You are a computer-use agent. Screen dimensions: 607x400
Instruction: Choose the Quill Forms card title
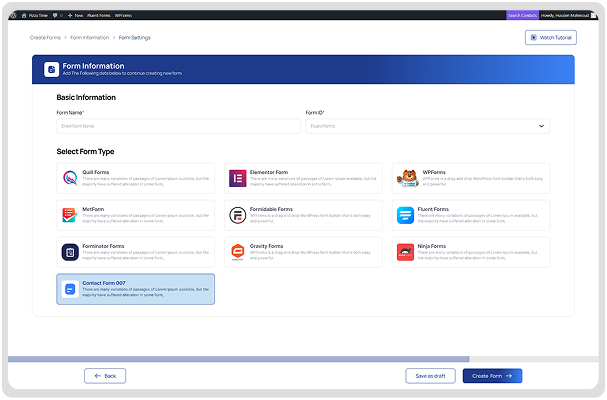point(96,172)
